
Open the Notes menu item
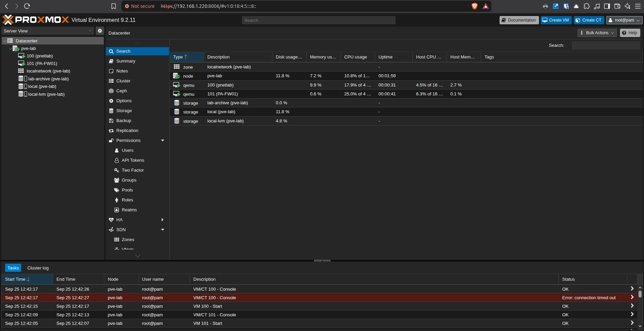(137, 71)
